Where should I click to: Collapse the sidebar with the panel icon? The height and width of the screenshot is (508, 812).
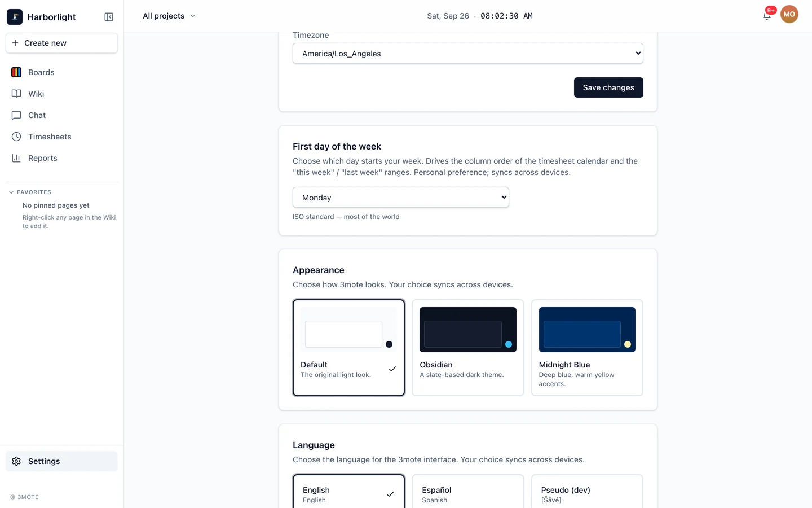point(109,17)
